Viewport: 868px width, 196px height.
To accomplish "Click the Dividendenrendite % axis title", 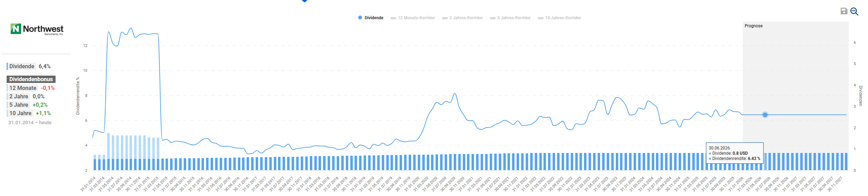I will click(78, 96).
